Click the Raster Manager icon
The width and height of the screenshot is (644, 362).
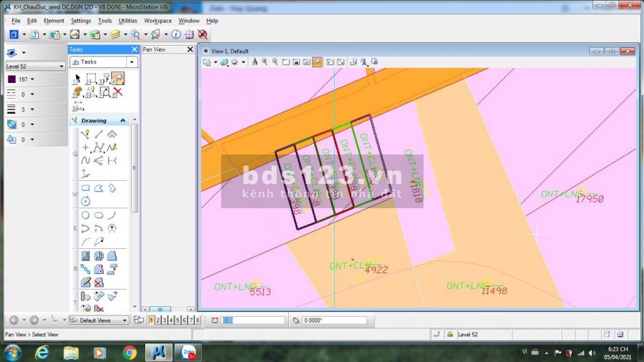[74, 34]
